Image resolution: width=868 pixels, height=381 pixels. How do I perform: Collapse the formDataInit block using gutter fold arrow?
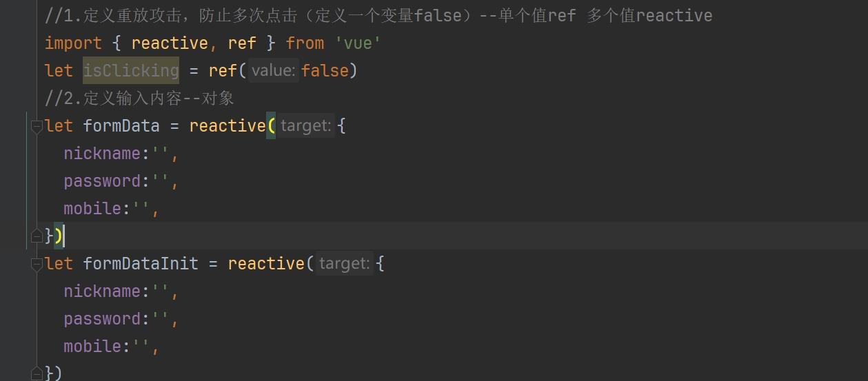(x=37, y=264)
